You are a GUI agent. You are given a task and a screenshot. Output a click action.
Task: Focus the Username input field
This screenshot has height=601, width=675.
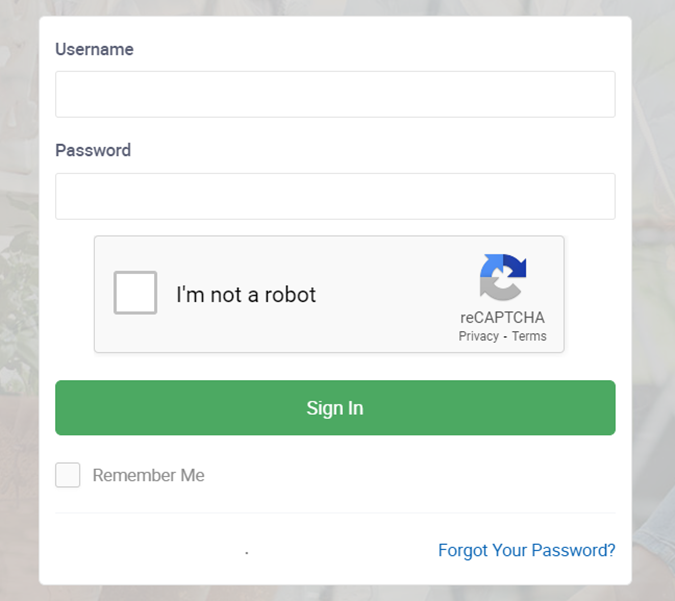tap(335, 94)
